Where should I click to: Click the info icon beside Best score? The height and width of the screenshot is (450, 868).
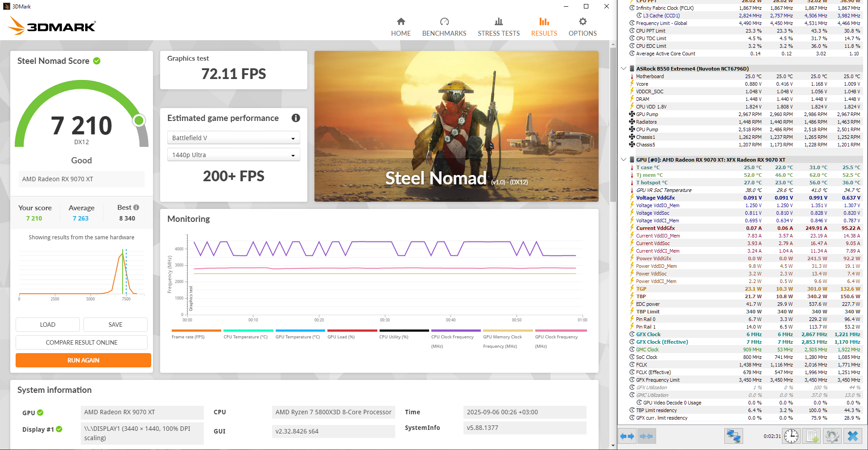136,208
